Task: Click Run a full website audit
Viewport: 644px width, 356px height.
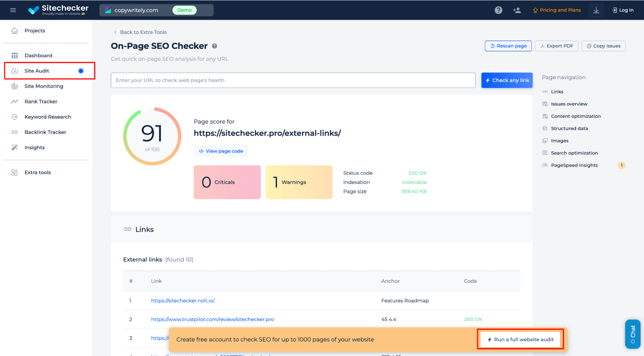Action: click(520, 339)
